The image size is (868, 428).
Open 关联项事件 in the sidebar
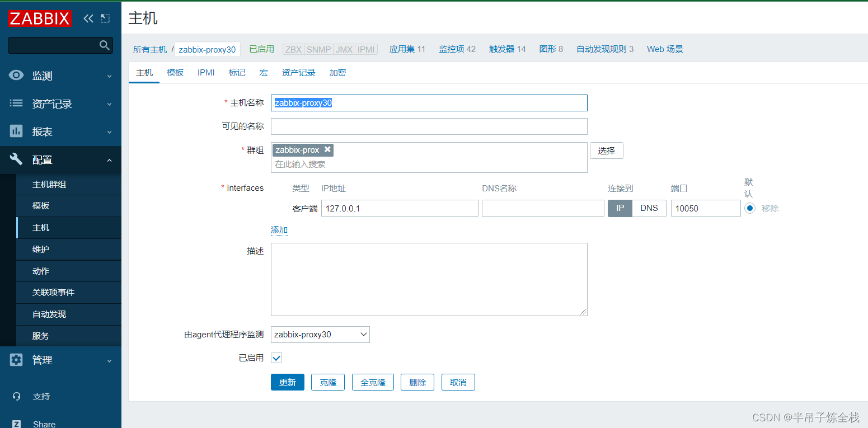click(x=69, y=293)
